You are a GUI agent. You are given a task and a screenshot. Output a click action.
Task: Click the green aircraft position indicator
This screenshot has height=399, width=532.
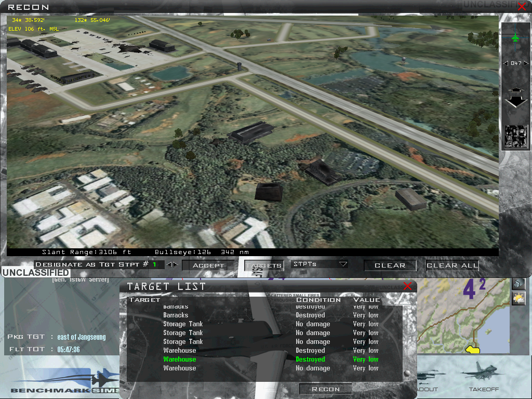pos(515,37)
